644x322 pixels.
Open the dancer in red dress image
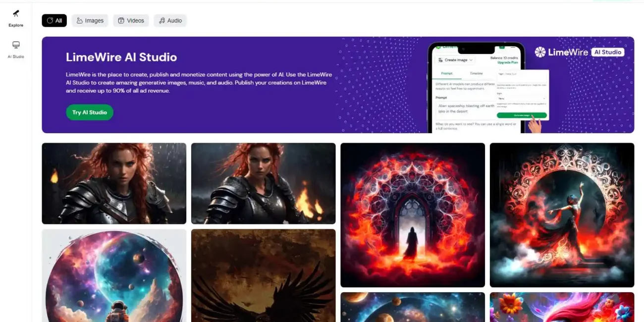coord(562,215)
